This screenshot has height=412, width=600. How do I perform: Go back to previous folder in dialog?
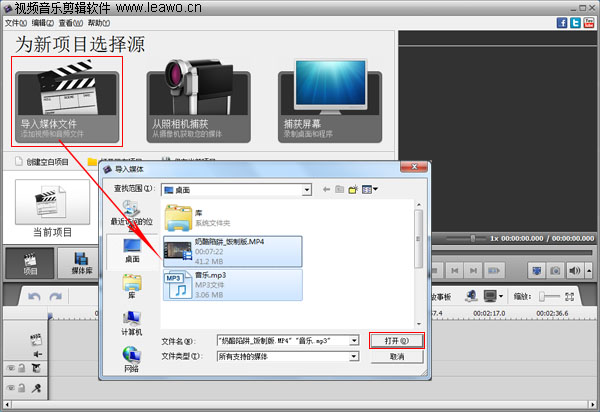click(x=326, y=189)
